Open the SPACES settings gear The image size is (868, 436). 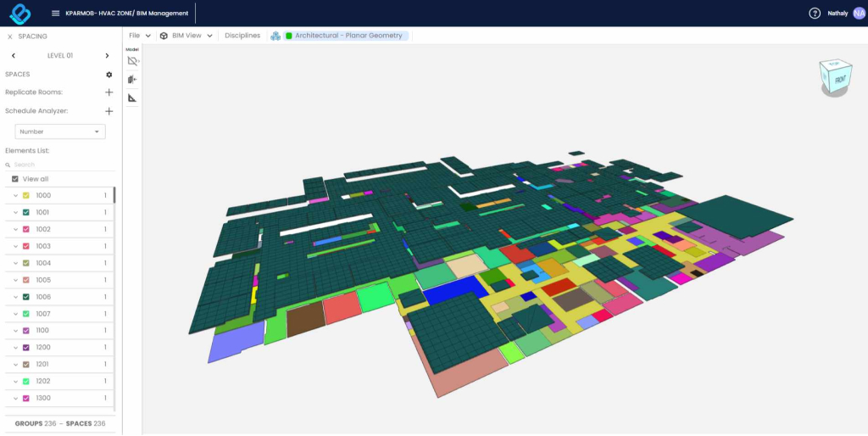point(108,75)
